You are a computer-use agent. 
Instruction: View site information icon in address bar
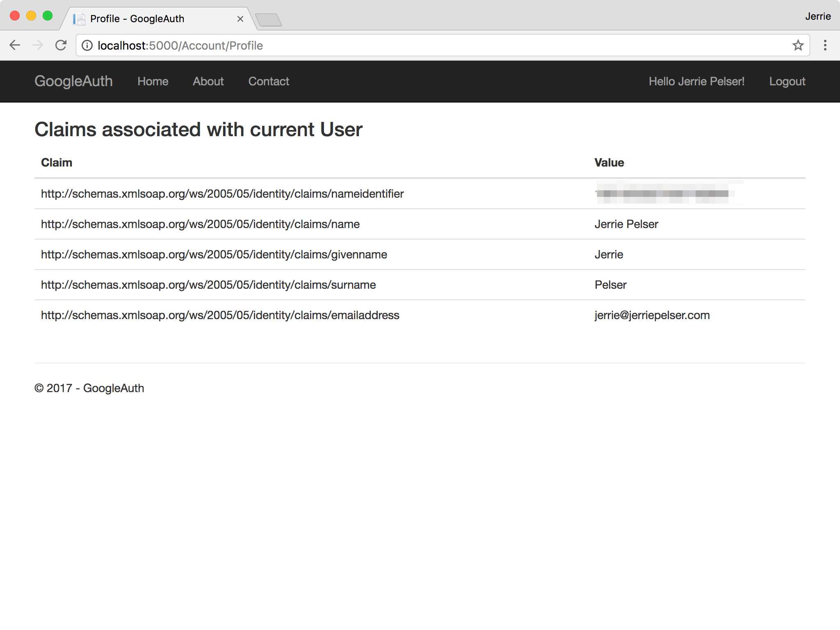coord(87,46)
